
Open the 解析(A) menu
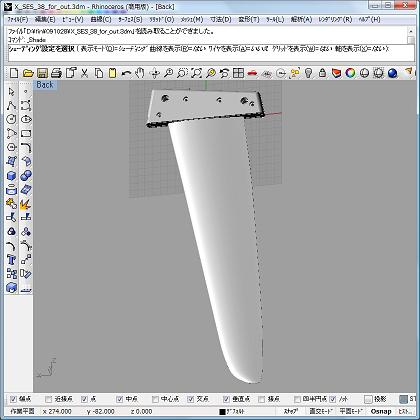tap(302, 19)
